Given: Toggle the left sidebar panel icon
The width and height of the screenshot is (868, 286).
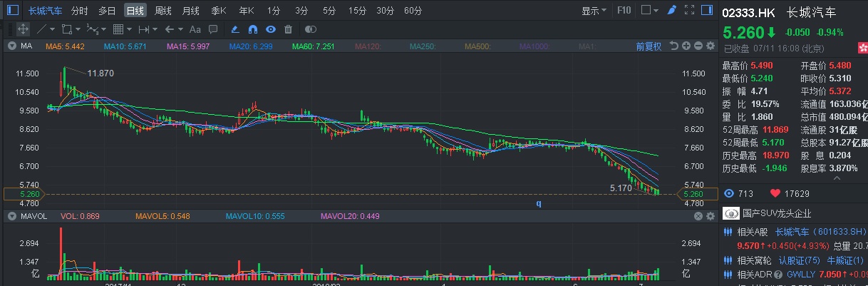Looking at the screenshot, I should point(13,11).
